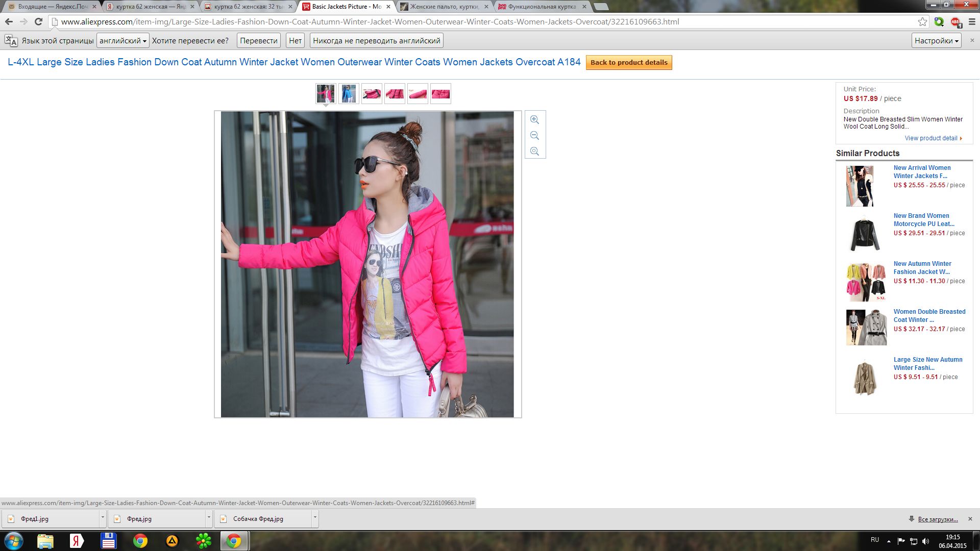Switch to the 'Функциональная куртка' tab
The image size is (980, 551).
click(541, 7)
